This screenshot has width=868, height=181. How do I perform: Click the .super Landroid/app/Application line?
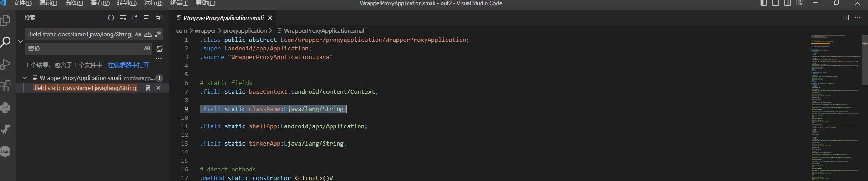256,48
